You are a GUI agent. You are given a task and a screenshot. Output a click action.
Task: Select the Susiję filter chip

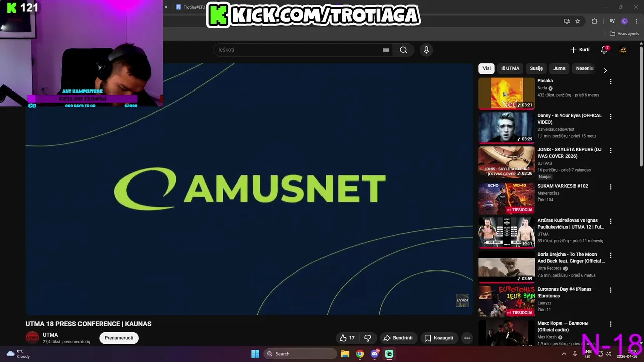536,68
